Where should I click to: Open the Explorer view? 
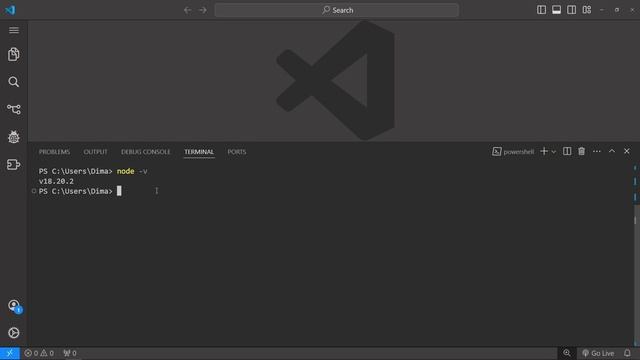tap(14, 54)
